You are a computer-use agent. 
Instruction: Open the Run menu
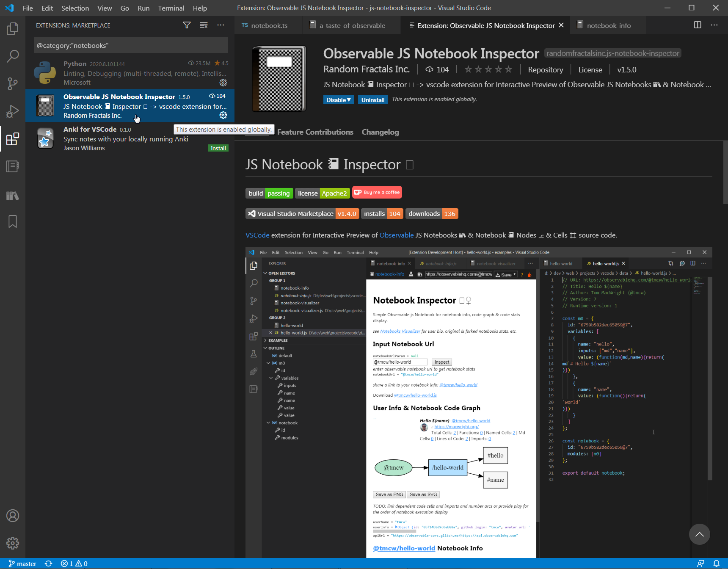point(143,8)
